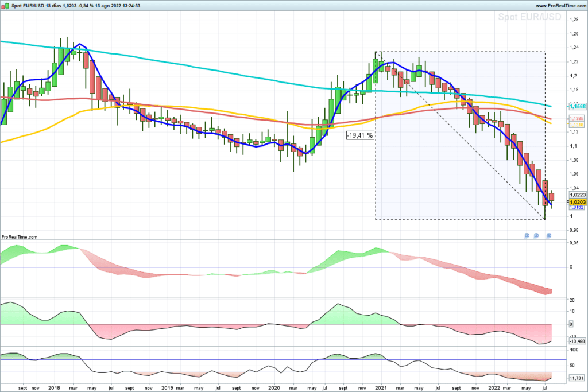Select the 2018 label on time axis
This screenshot has width=588, height=392.
[x=55, y=388]
